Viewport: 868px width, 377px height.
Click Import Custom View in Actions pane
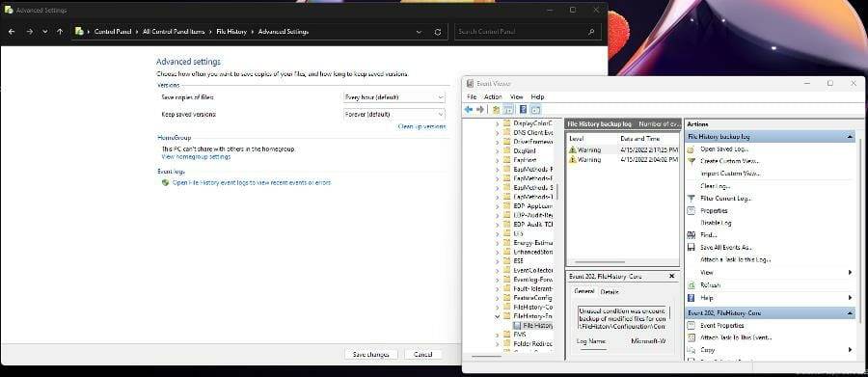click(730, 174)
